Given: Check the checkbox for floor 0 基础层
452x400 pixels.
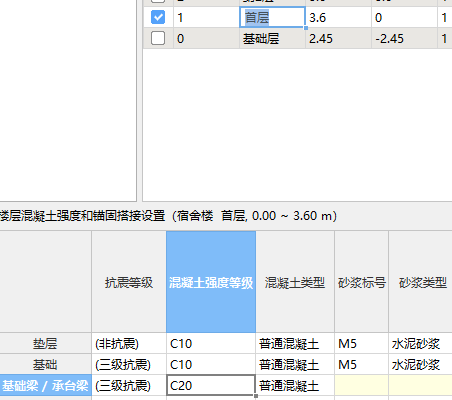Looking at the screenshot, I should (158, 38).
